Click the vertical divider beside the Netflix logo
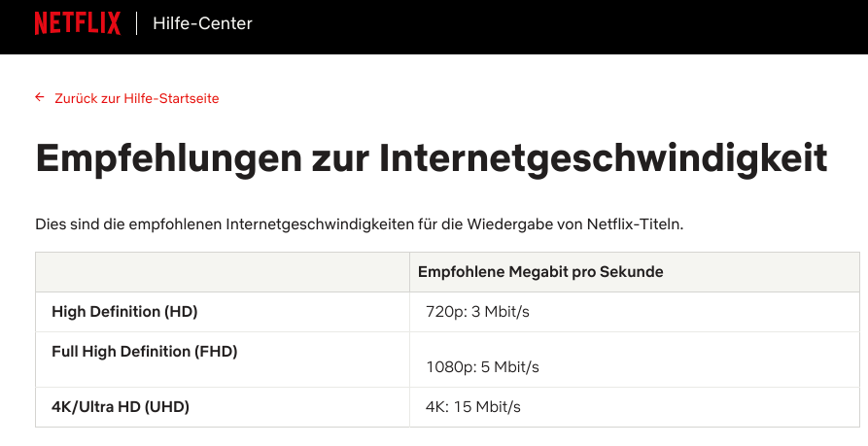 click(x=137, y=23)
